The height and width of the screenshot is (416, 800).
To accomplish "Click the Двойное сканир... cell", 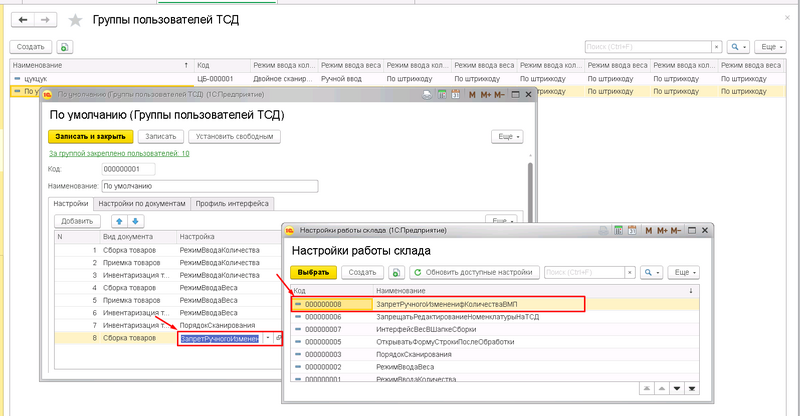I will tap(283, 79).
